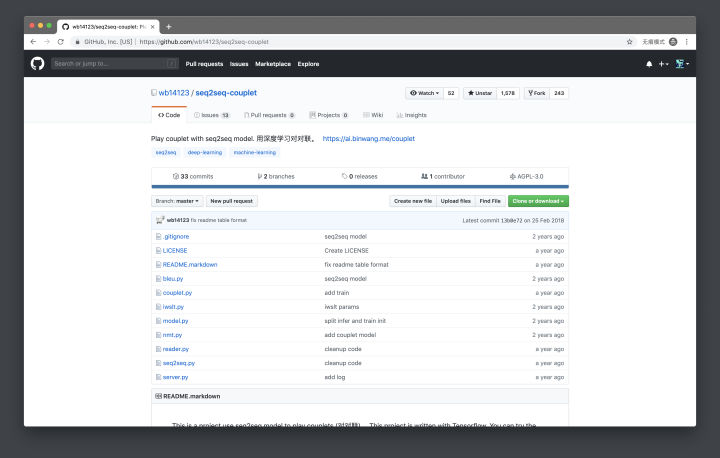The height and width of the screenshot is (458, 720).
Task: Click the deep-learning topic tag
Action: pos(205,153)
